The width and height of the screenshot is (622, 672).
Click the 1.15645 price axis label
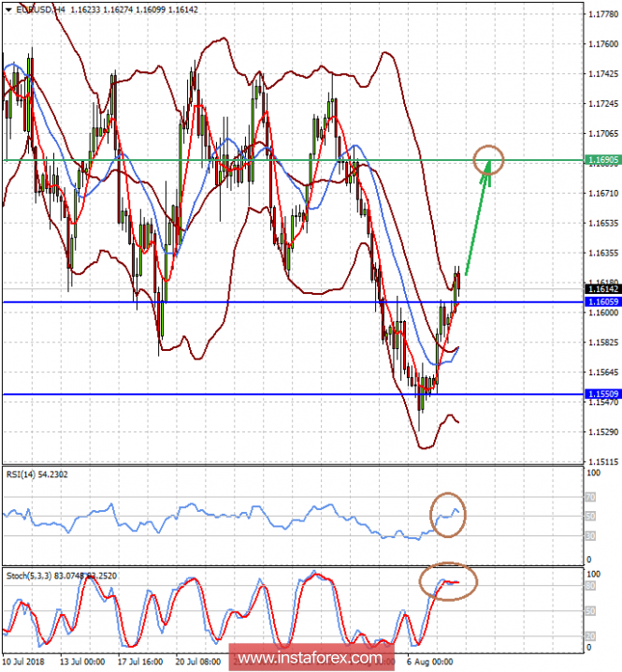point(603,373)
